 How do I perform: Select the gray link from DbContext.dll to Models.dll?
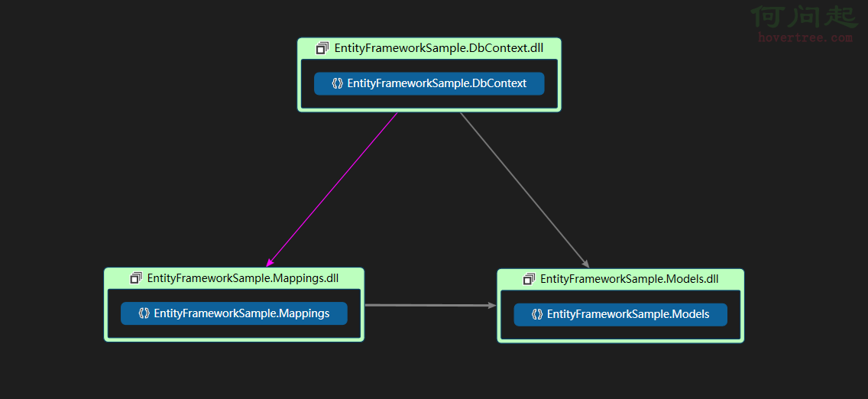point(523,190)
